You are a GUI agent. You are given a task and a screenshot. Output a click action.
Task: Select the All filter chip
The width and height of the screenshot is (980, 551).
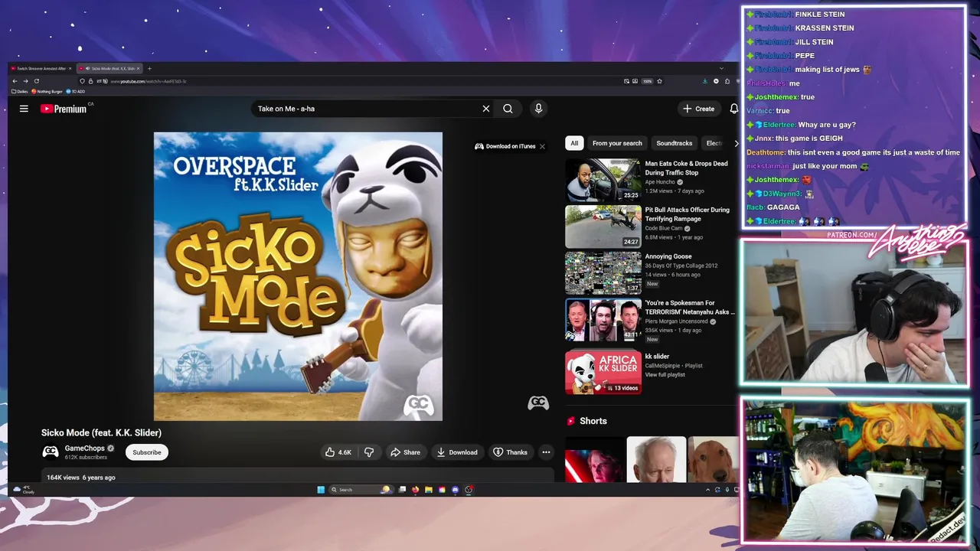click(574, 143)
